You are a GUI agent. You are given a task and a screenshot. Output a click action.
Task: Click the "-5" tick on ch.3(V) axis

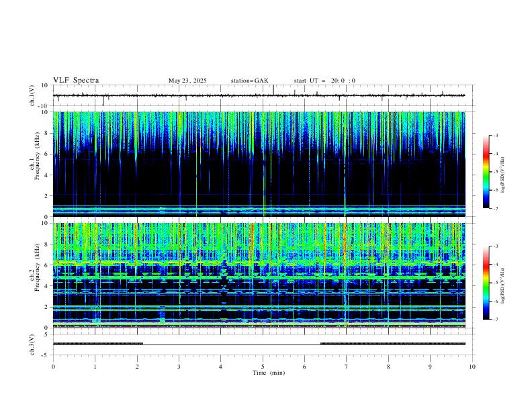pyautogui.click(x=46, y=355)
